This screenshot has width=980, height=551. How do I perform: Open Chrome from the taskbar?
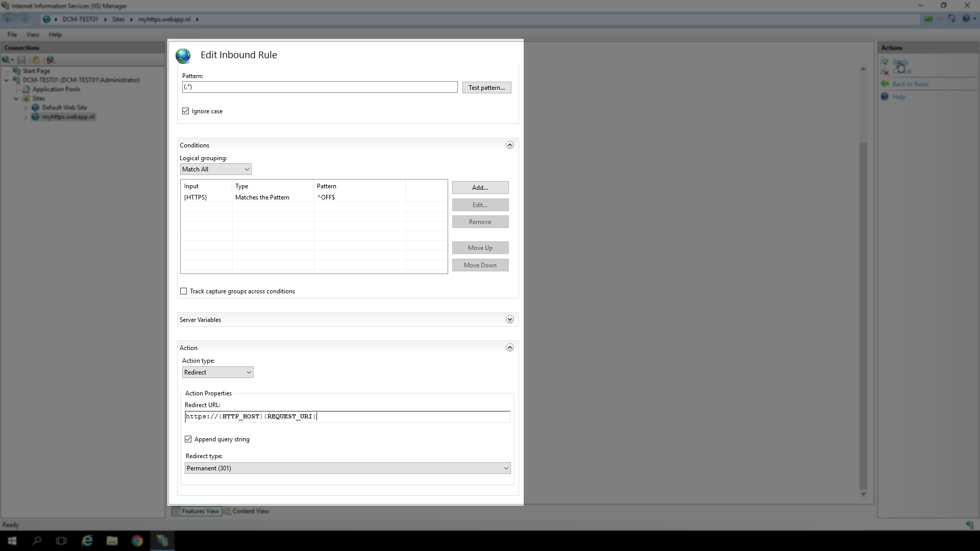(137, 541)
